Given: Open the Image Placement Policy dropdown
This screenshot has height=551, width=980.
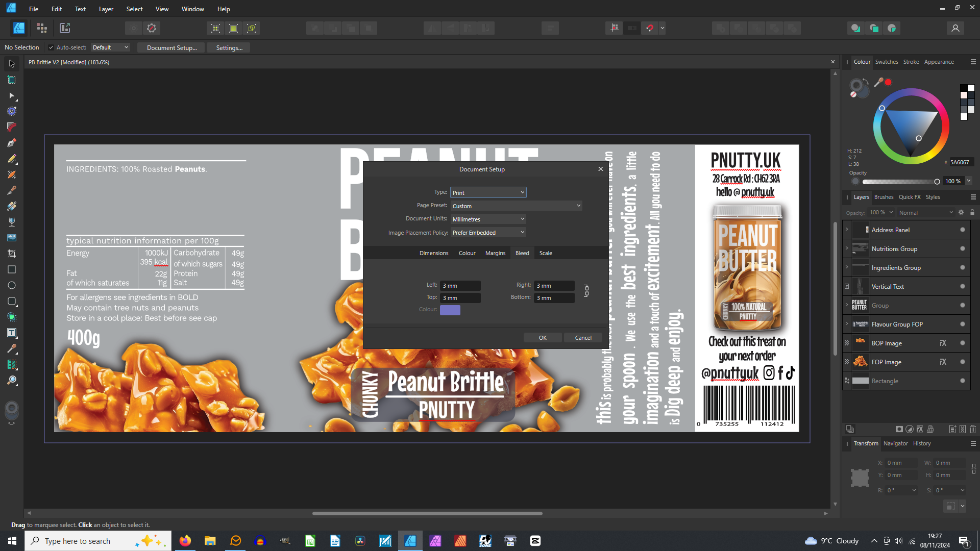Looking at the screenshot, I should (488, 233).
